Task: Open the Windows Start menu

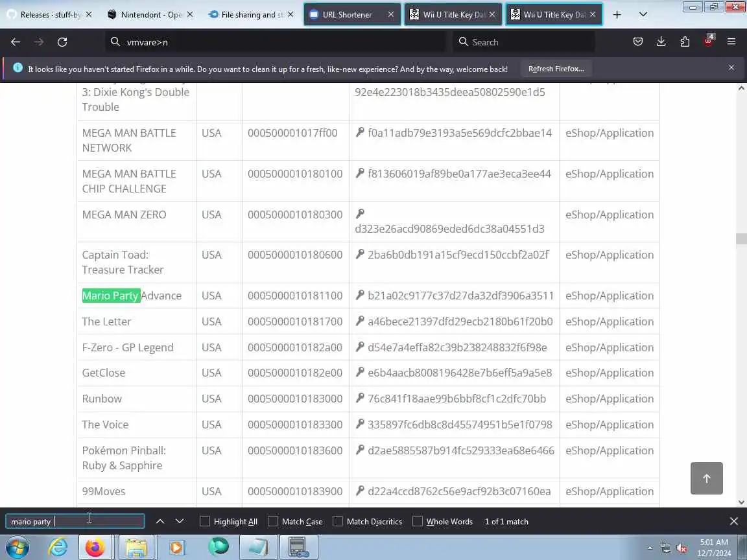Action: (x=17, y=548)
